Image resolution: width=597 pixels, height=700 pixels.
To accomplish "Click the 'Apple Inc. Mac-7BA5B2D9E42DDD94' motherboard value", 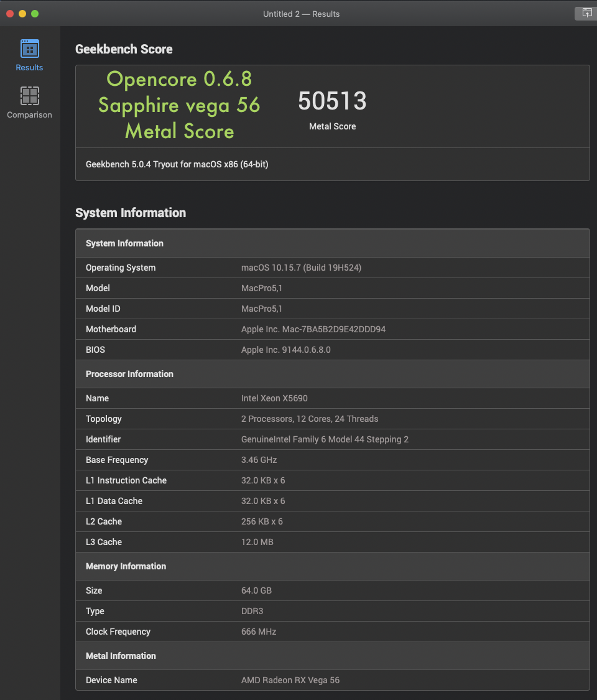I will 313,329.
